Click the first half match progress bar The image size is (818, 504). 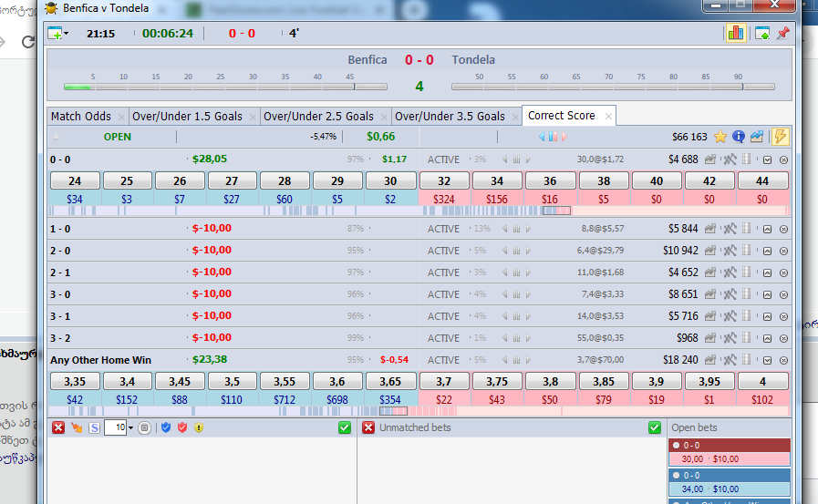click(x=225, y=87)
